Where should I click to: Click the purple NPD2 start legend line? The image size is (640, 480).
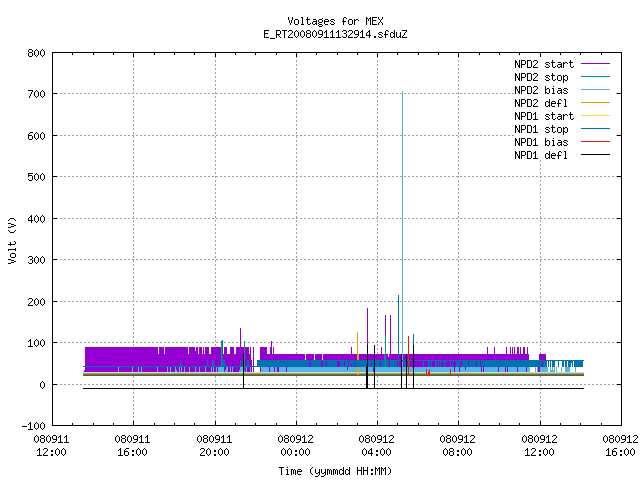[595, 64]
